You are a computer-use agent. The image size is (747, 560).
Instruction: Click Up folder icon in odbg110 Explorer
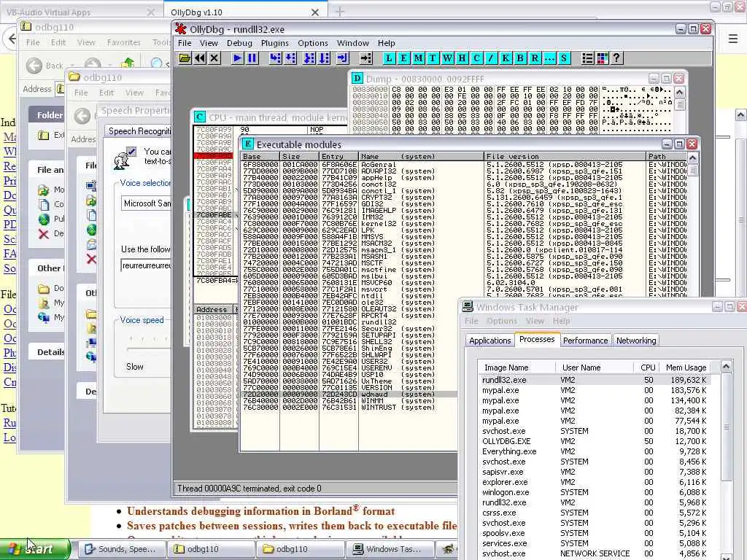click(128, 63)
